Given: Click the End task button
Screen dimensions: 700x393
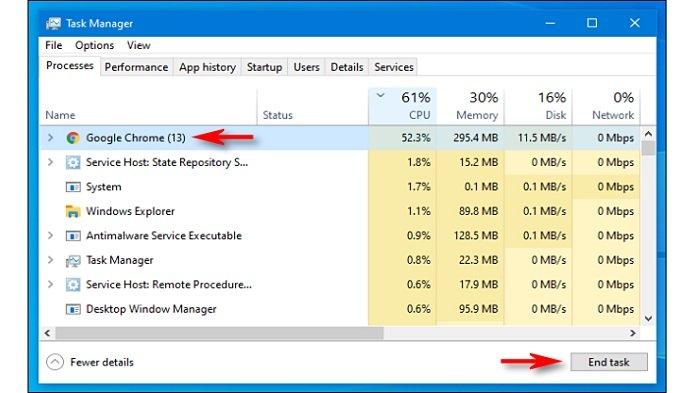Looking at the screenshot, I should pos(609,362).
